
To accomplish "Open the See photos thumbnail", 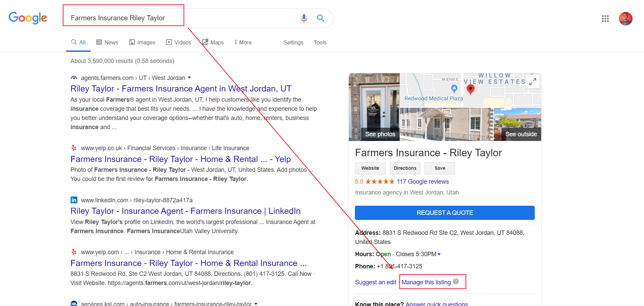I will click(374, 107).
